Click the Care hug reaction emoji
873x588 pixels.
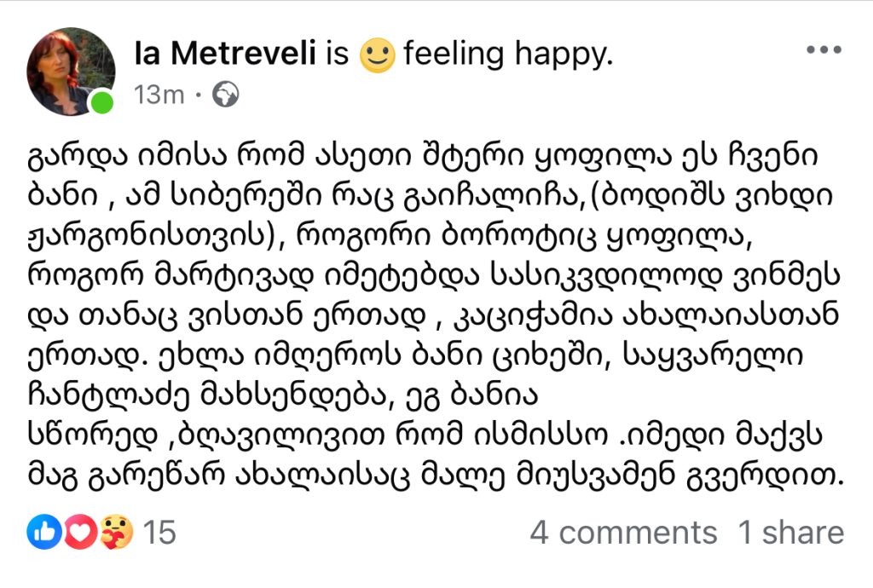116,533
